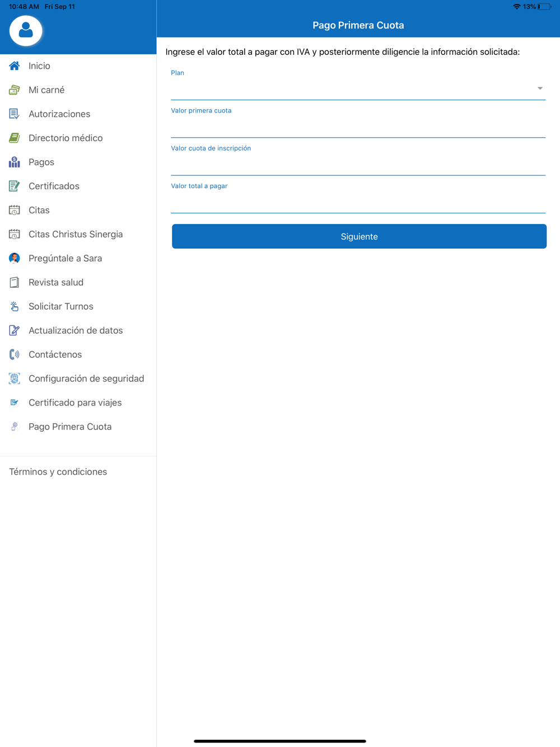Click the Actualización de datos edit icon
Image resolution: width=560 pixels, height=747 pixels.
tap(15, 330)
